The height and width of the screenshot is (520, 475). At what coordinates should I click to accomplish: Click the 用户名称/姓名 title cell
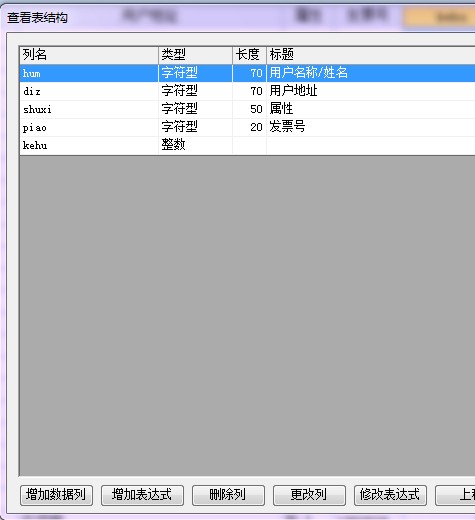point(371,73)
